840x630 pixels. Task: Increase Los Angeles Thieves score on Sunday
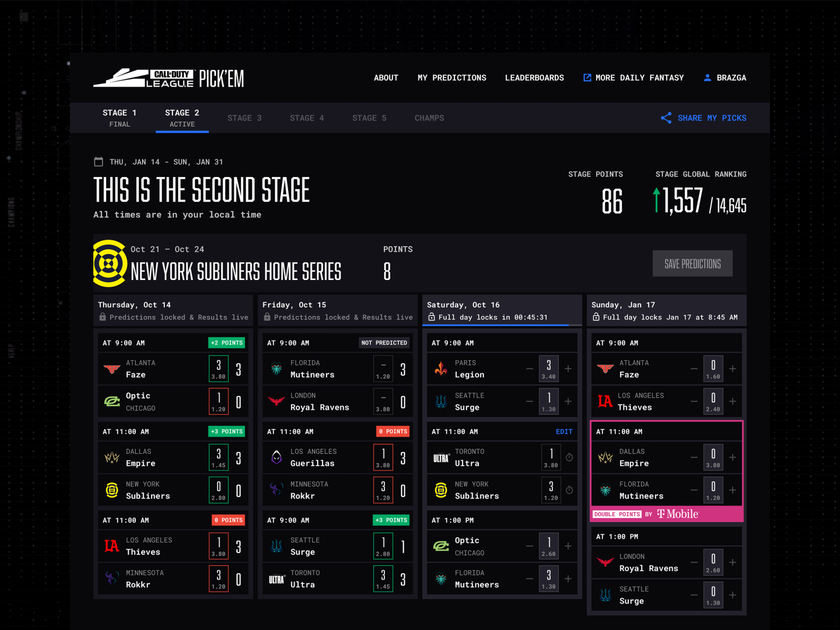(733, 401)
